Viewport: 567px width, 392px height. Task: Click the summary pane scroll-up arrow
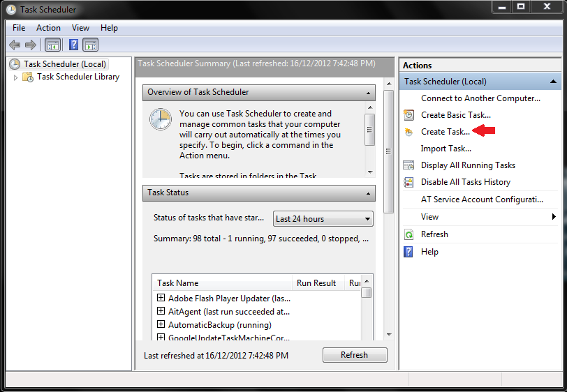[389, 84]
